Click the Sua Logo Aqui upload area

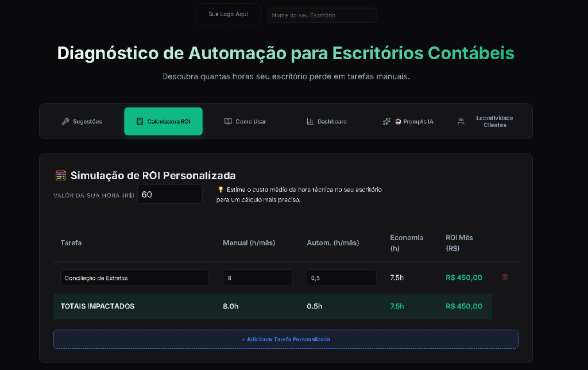[x=227, y=14]
